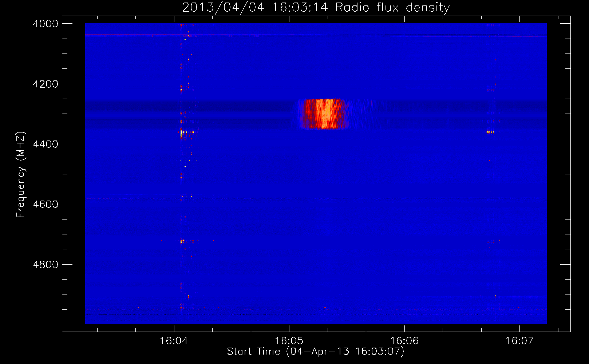Select the 4600 frequency tick label

coord(46,204)
